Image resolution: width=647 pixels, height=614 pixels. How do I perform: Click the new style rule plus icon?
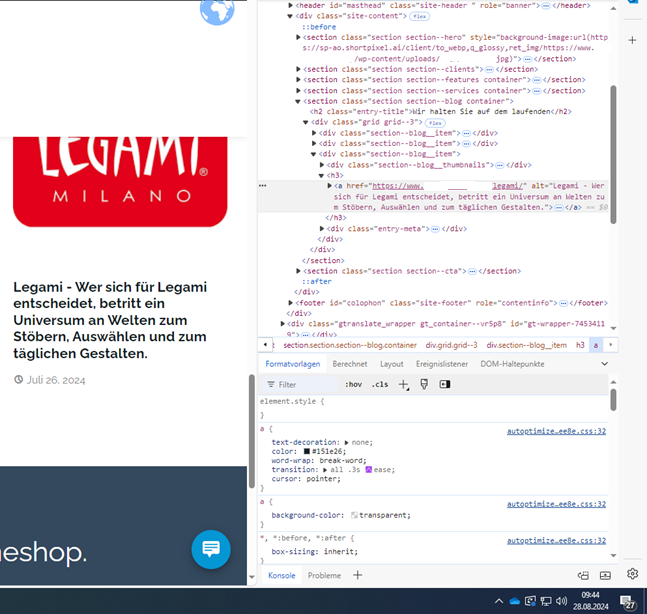pos(403,384)
